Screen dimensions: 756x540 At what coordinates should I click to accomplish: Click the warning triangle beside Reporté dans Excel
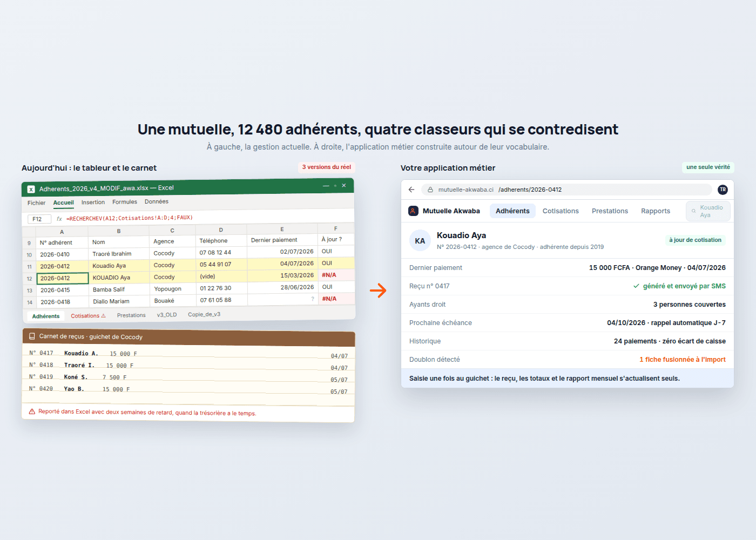pos(32,411)
